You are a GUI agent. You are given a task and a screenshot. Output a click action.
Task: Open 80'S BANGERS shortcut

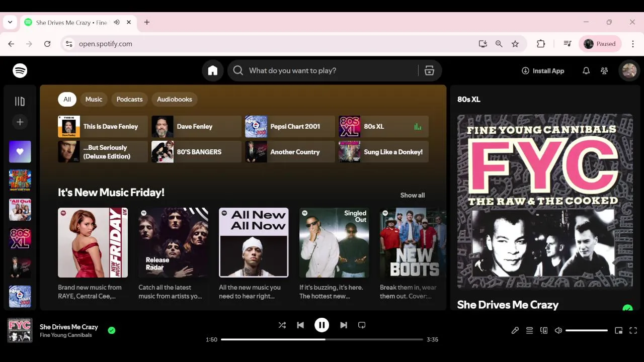tap(196, 152)
